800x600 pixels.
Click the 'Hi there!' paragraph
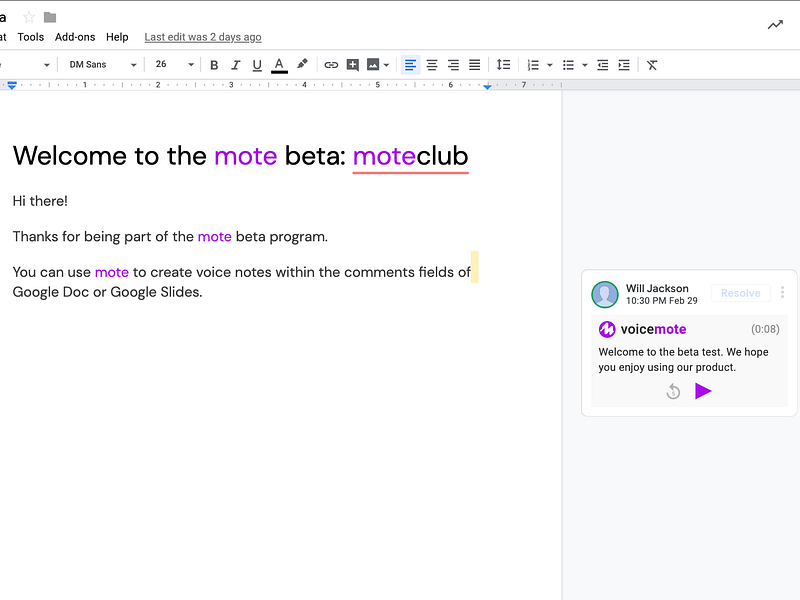(x=40, y=201)
